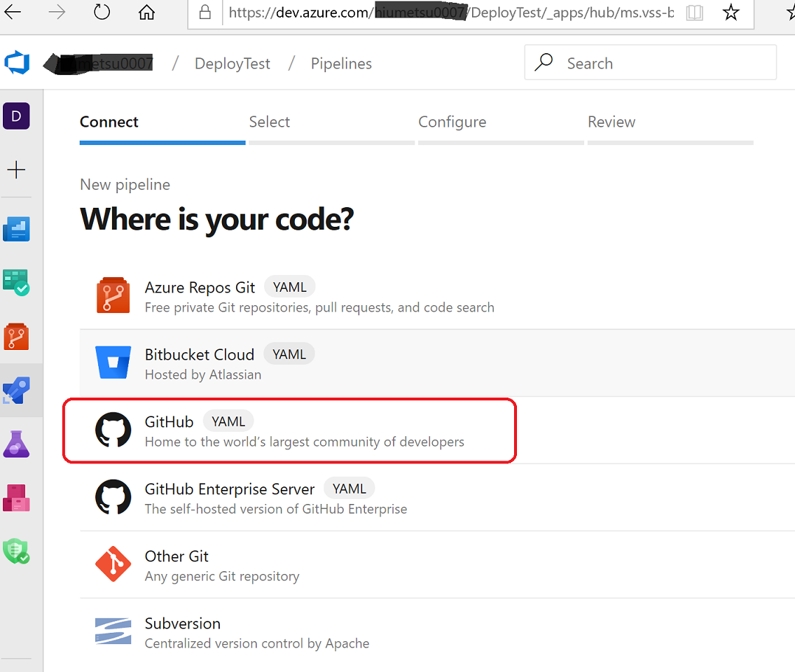Click the Azure Repos Git logo icon
Screen dimensions: 795x672
113,295
